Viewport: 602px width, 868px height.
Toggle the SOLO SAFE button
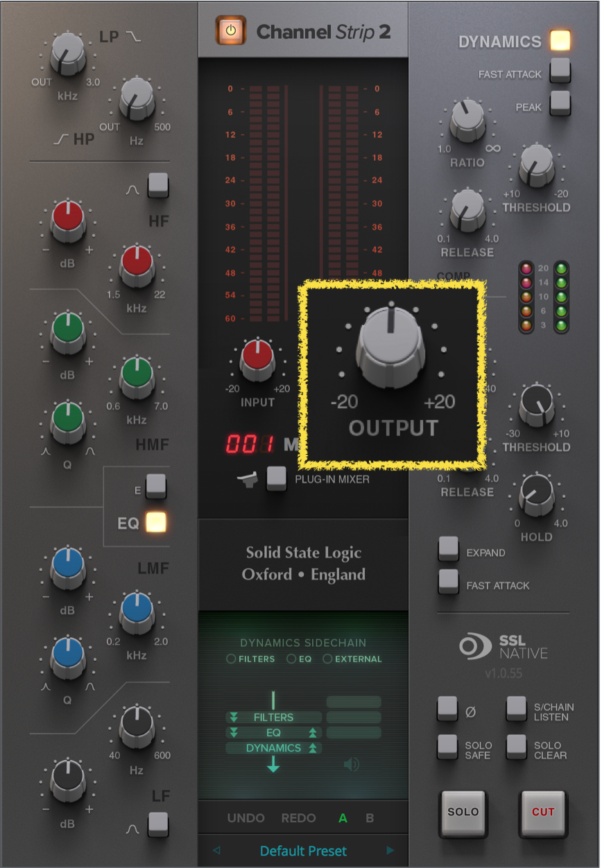[447, 746]
